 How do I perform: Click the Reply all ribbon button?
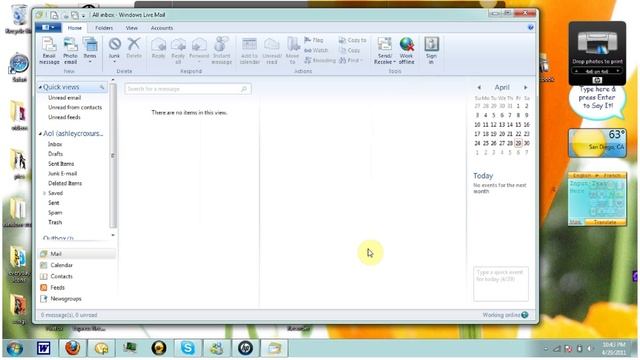(x=178, y=51)
